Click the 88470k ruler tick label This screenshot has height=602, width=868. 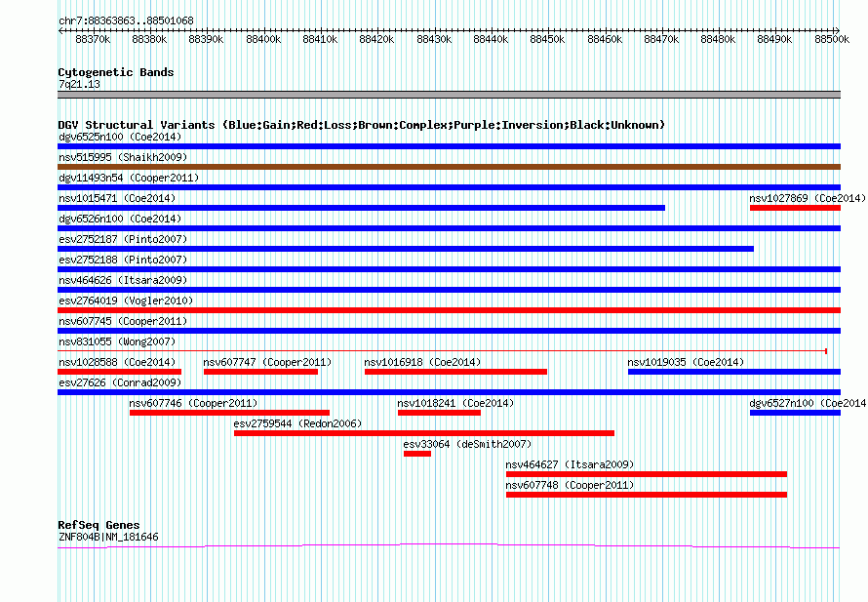coord(661,39)
